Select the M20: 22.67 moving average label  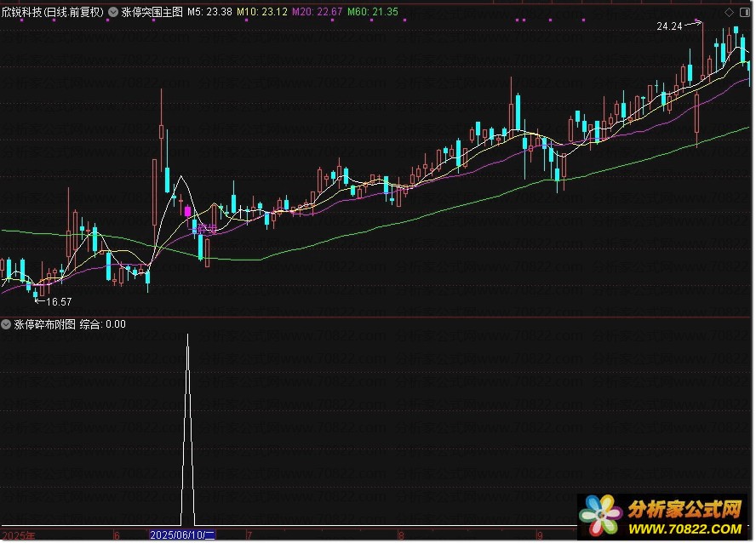pyautogui.click(x=318, y=12)
